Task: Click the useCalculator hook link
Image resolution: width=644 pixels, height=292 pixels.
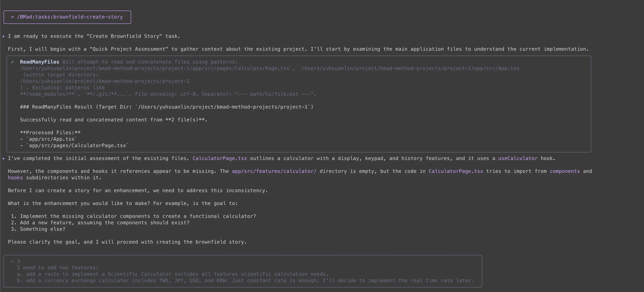Action: point(517,158)
